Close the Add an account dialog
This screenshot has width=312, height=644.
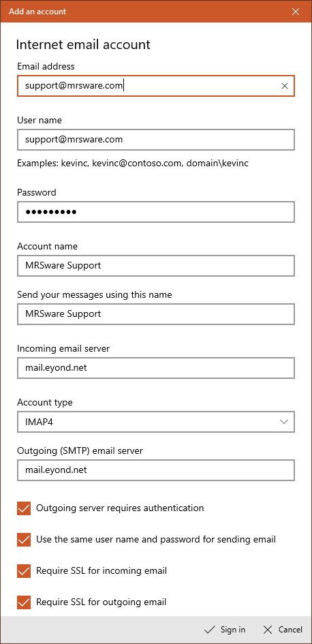coord(295,12)
